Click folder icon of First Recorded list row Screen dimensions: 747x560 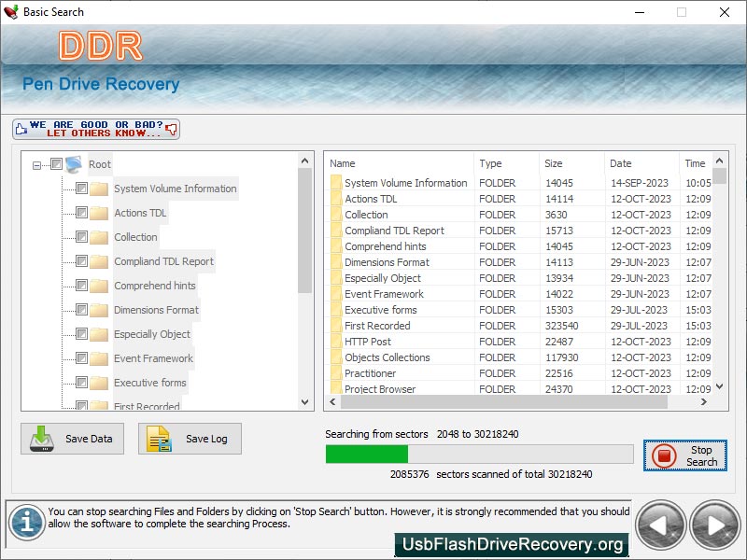pyautogui.click(x=336, y=326)
